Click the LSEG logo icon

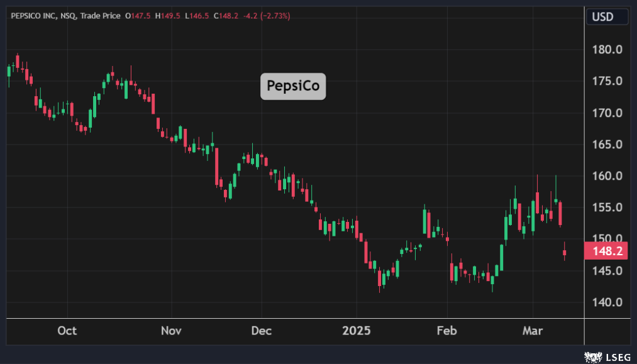coord(592,356)
